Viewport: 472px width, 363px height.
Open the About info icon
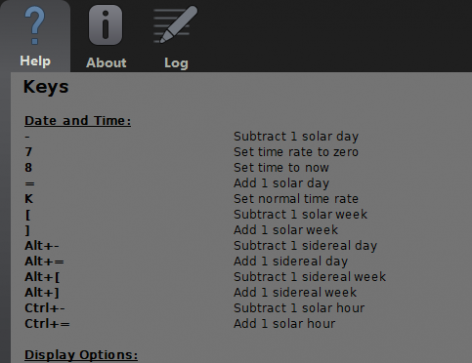point(105,25)
